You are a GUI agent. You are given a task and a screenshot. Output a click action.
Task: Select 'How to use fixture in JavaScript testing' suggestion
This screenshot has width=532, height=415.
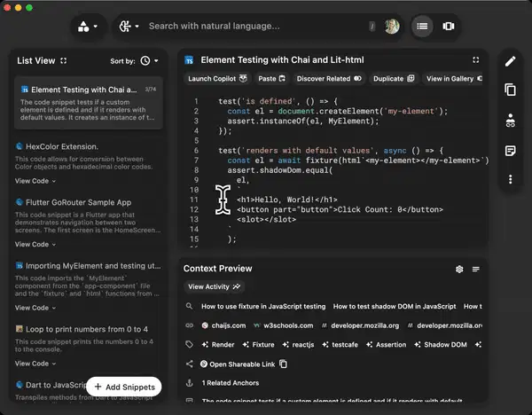click(x=263, y=307)
